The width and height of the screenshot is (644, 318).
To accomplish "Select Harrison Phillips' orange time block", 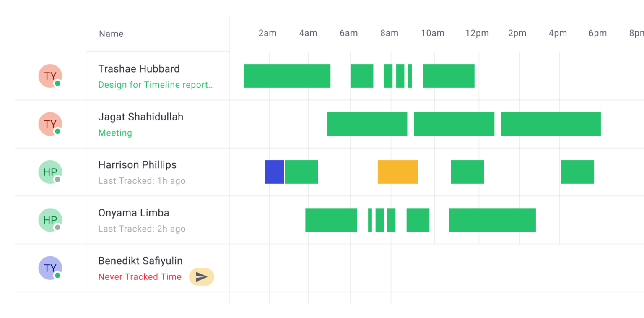I will click(x=397, y=172).
